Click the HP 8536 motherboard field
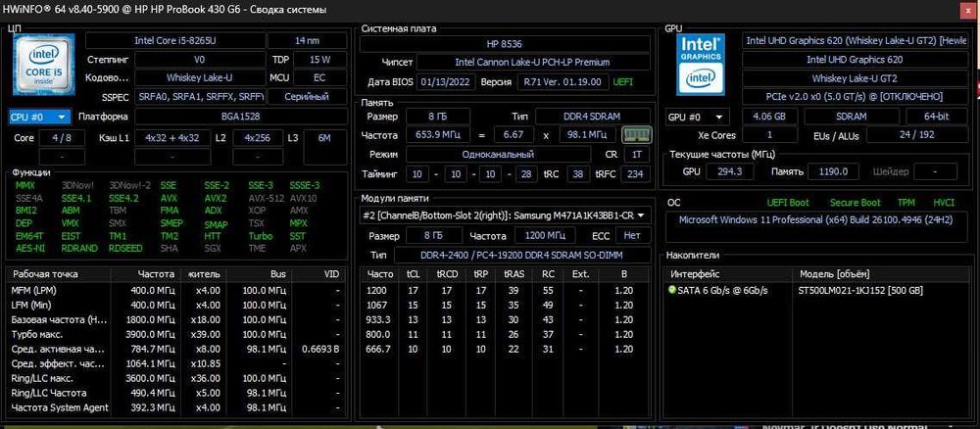Image resolution: width=980 pixels, height=429 pixels. point(504,44)
